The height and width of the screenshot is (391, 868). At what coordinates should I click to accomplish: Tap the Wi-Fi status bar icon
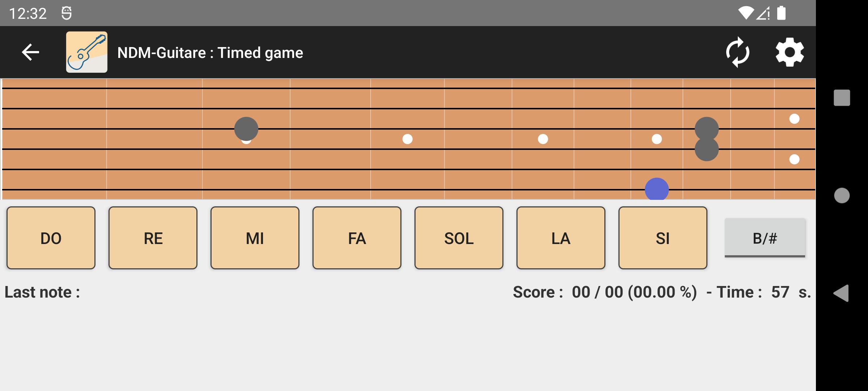click(x=745, y=13)
